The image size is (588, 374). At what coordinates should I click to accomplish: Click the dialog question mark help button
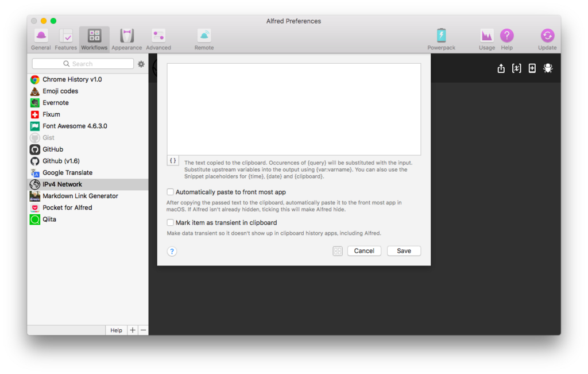(x=172, y=251)
